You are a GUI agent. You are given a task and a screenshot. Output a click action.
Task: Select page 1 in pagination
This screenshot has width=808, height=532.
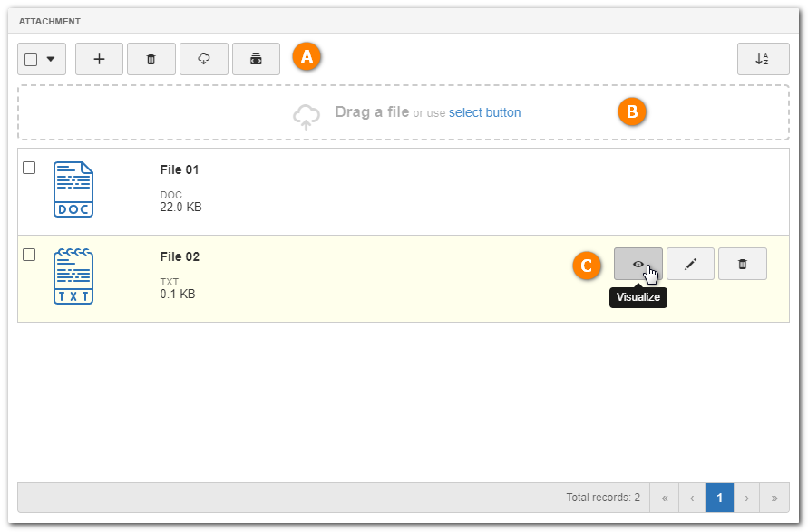[719, 498]
